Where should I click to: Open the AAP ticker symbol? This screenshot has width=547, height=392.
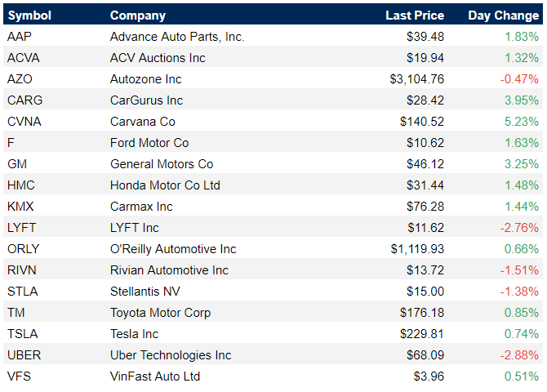click(x=20, y=37)
